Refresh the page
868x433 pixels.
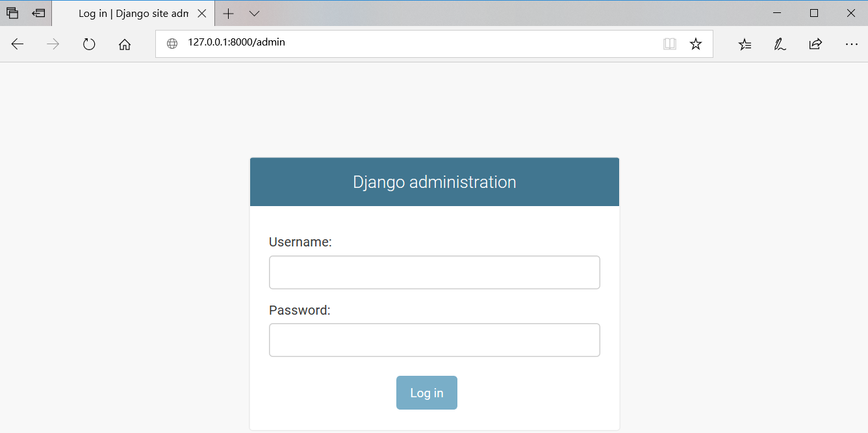tap(89, 44)
